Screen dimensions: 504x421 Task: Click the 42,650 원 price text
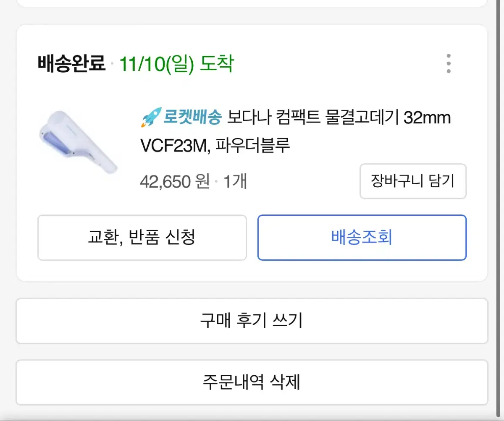click(x=175, y=182)
